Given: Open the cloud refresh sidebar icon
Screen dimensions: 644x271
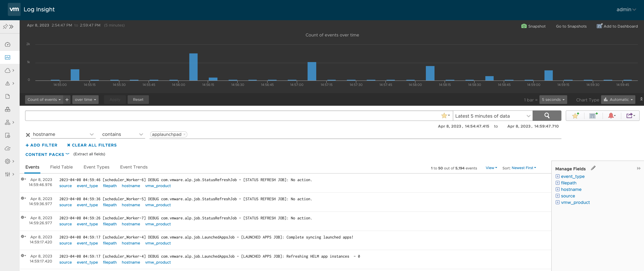Looking at the screenshot, I should pos(8,149).
